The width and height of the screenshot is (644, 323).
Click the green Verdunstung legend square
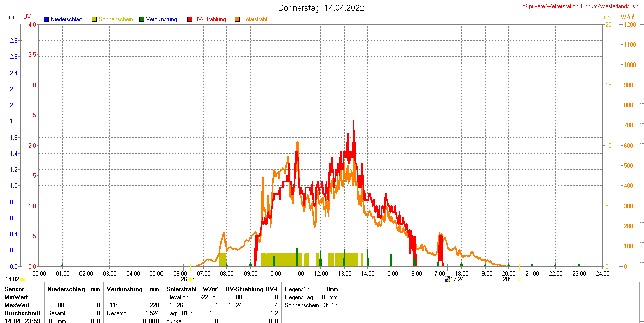pyautogui.click(x=142, y=19)
